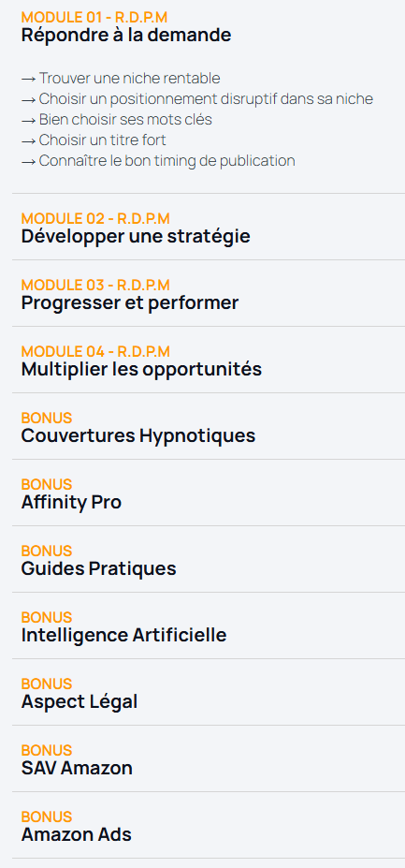The image size is (405, 868).
Task: Expand the Aspect Légal bonus
Action: tap(209, 692)
